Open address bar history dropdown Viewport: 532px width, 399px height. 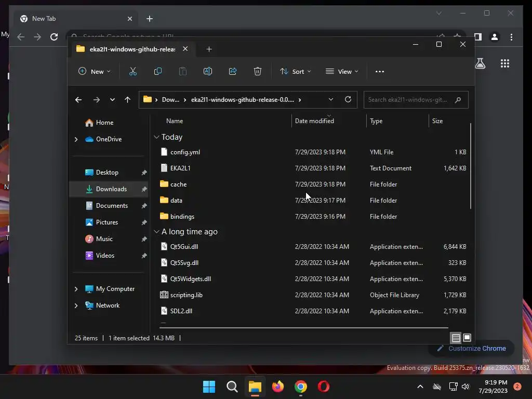point(331,99)
